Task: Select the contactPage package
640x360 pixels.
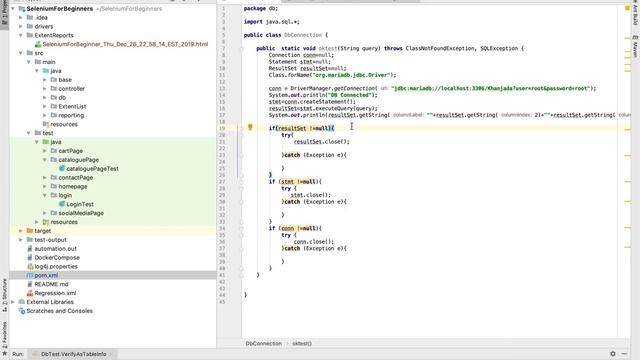Action: click(76, 178)
